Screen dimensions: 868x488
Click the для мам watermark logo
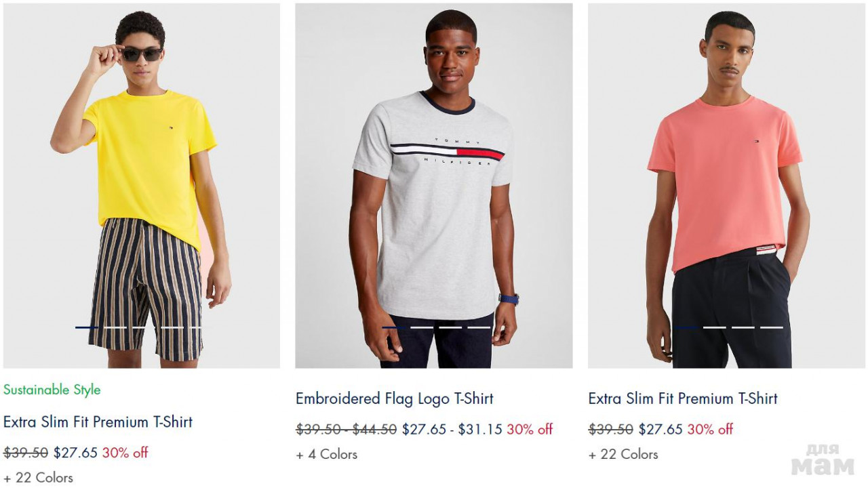tap(823, 460)
